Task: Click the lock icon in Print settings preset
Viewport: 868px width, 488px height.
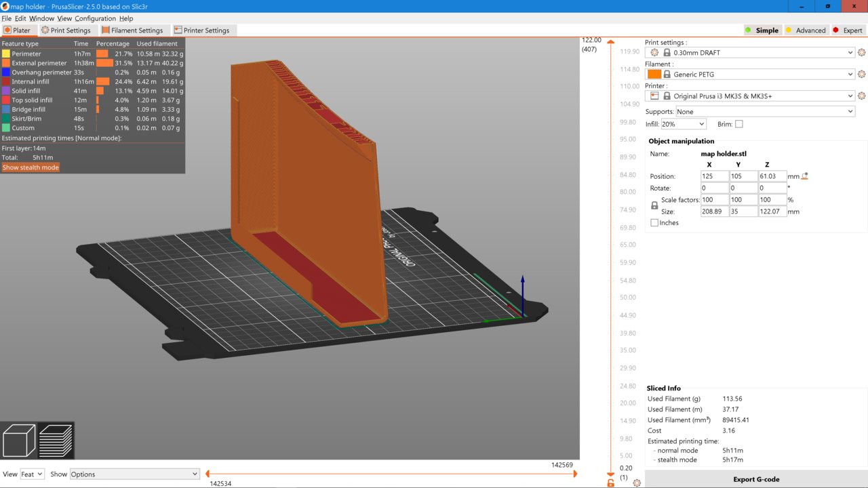Action: [x=667, y=52]
